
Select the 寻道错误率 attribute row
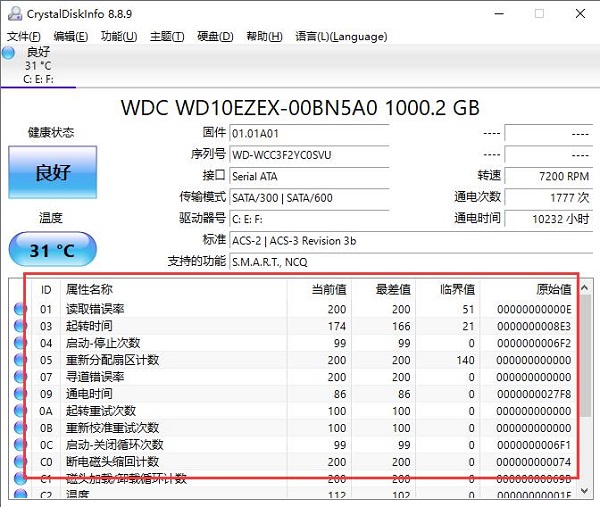point(293,377)
